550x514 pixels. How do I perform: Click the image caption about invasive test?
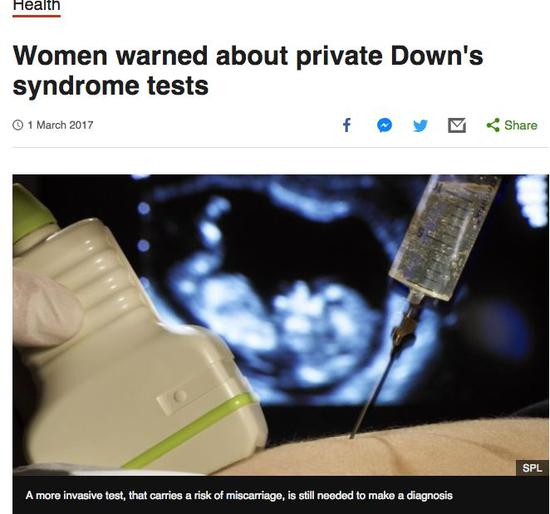coord(239,495)
